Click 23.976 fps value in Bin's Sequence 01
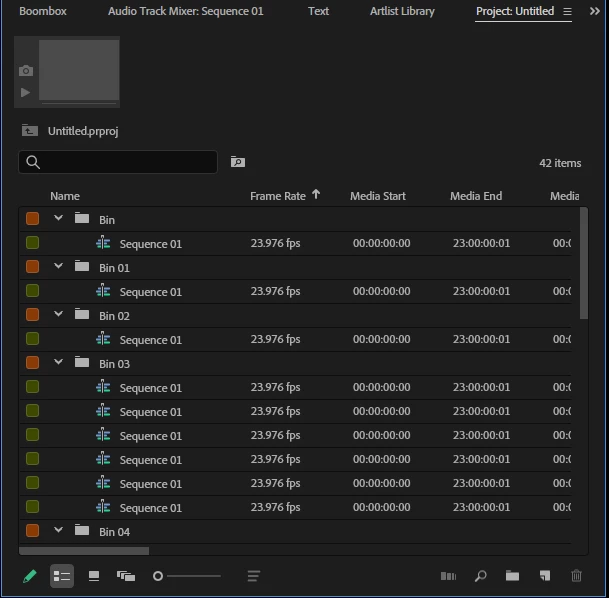The height and width of the screenshot is (598, 609). [x=275, y=243]
